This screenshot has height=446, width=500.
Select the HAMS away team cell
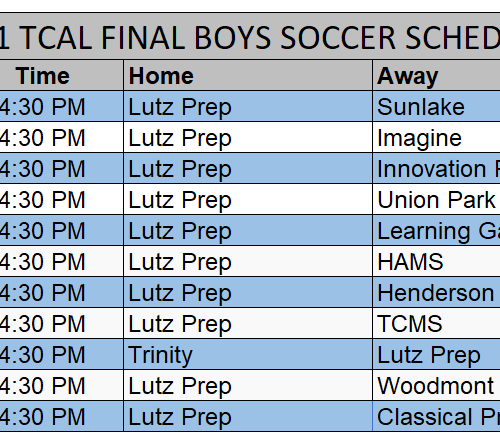click(436, 262)
